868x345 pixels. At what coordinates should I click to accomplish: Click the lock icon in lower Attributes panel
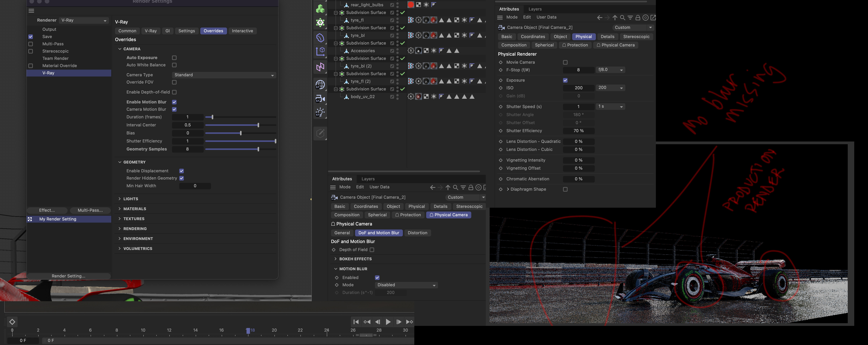471,187
